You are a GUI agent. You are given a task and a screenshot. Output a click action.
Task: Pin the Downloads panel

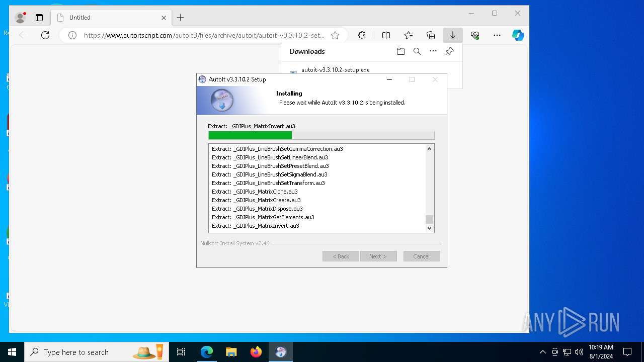449,51
